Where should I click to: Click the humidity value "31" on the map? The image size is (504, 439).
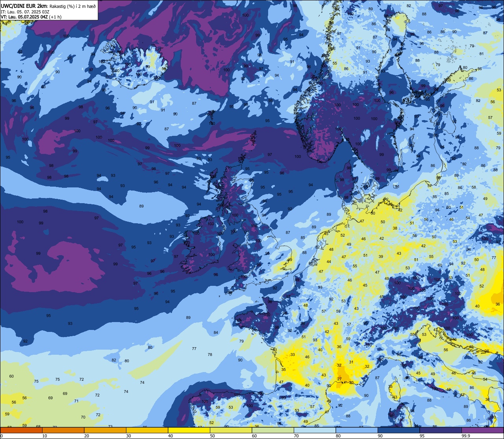coord(351,362)
